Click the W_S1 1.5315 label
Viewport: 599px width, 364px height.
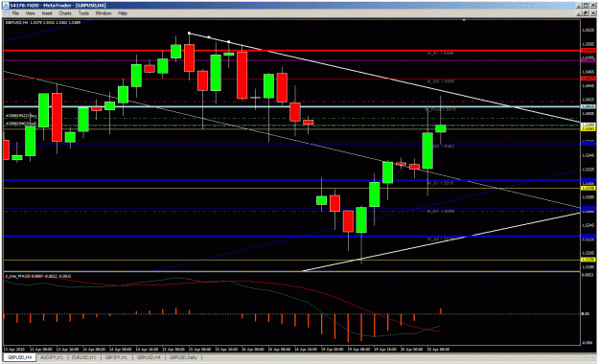(440, 183)
